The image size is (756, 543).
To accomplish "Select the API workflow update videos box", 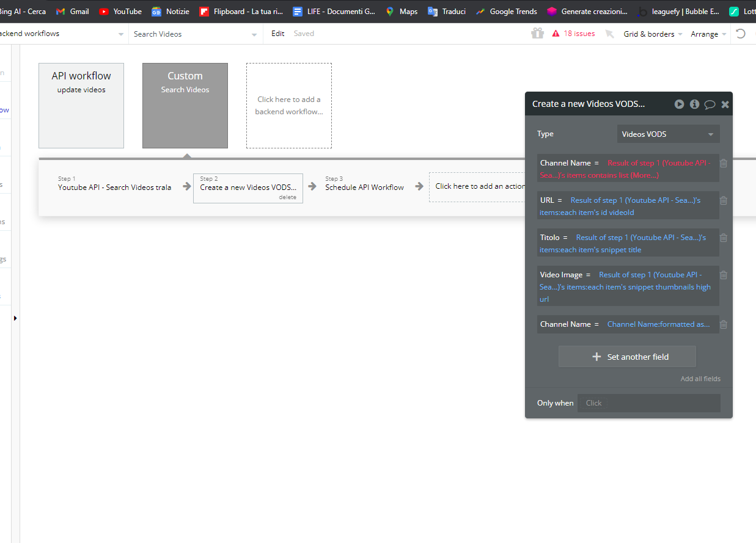I will click(x=81, y=106).
